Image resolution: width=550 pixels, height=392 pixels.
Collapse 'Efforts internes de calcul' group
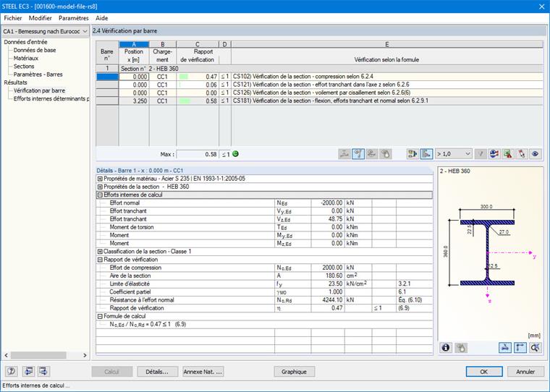click(100, 195)
